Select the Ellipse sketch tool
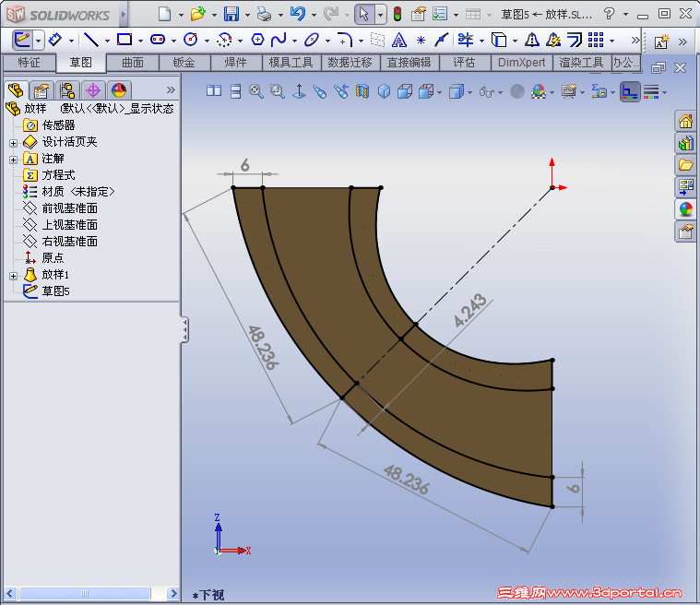Viewport: 700px width, 605px height. pos(312,41)
